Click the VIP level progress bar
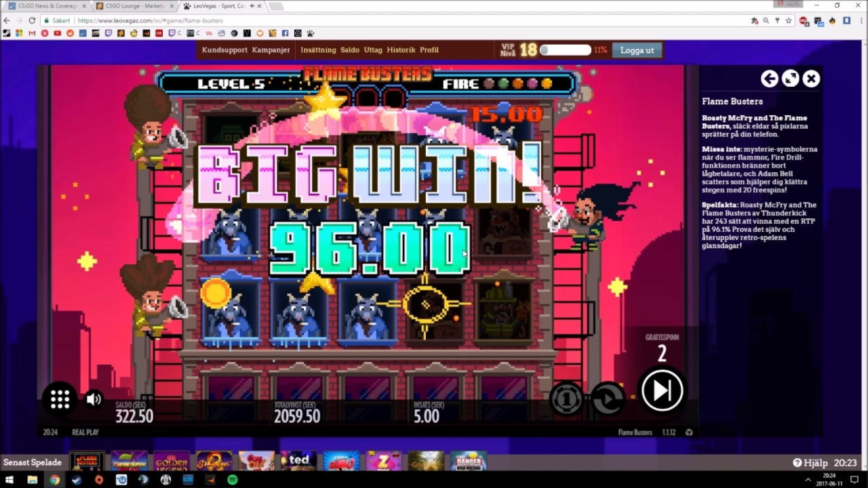Viewport: 868px width, 488px height. coord(565,50)
